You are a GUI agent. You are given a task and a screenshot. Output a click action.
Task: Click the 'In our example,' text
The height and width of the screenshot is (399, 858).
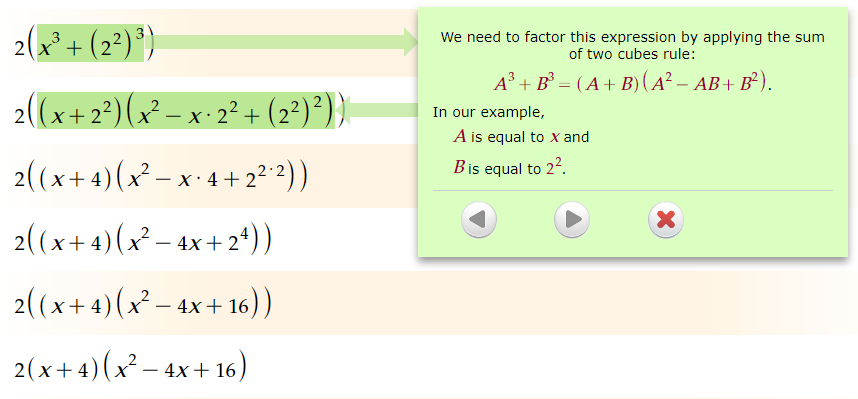click(x=489, y=113)
